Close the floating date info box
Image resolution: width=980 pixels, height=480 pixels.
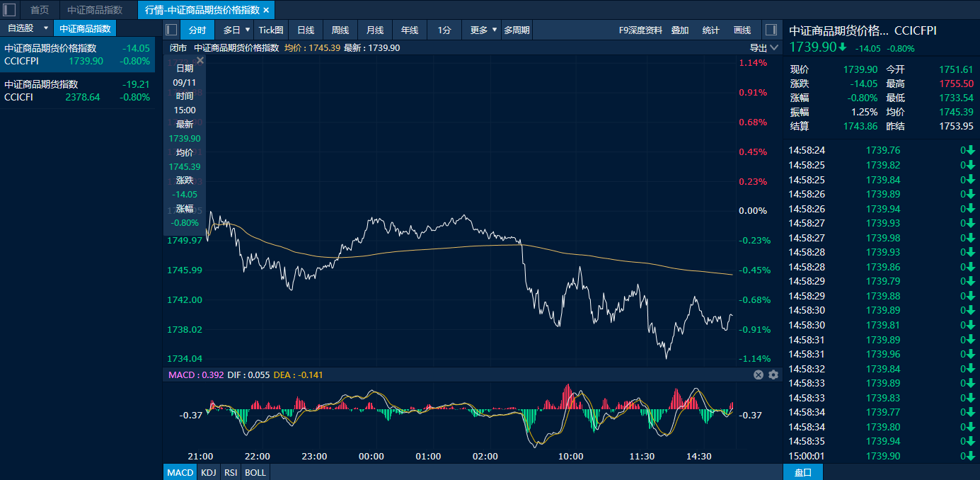pyautogui.click(x=200, y=61)
